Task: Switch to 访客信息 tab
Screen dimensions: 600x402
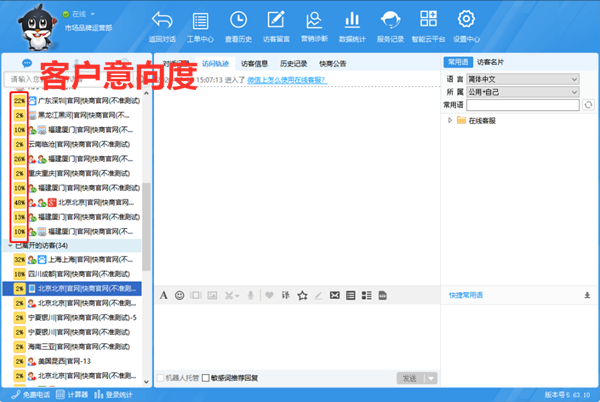Action: click(254, 63)
